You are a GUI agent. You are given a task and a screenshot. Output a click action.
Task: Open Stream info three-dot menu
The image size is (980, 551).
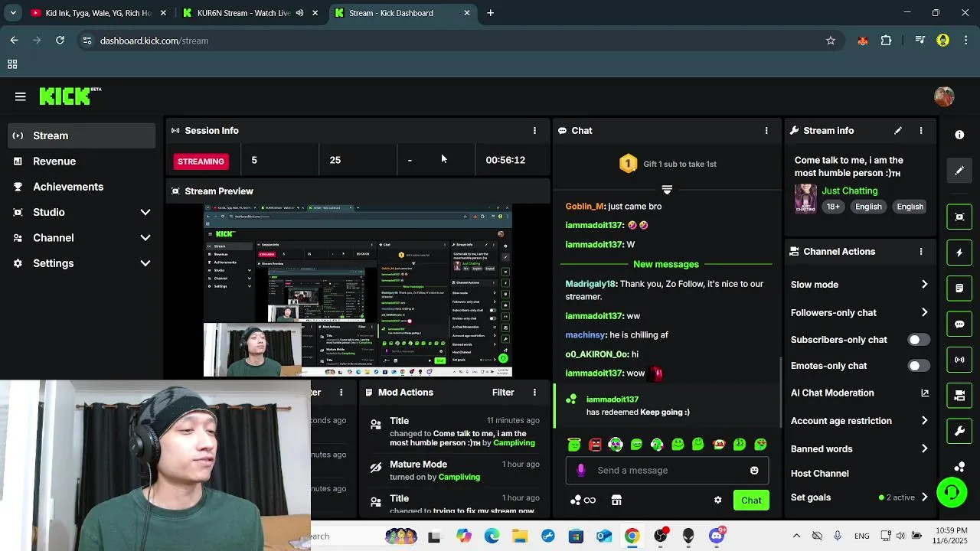(921, 131)
